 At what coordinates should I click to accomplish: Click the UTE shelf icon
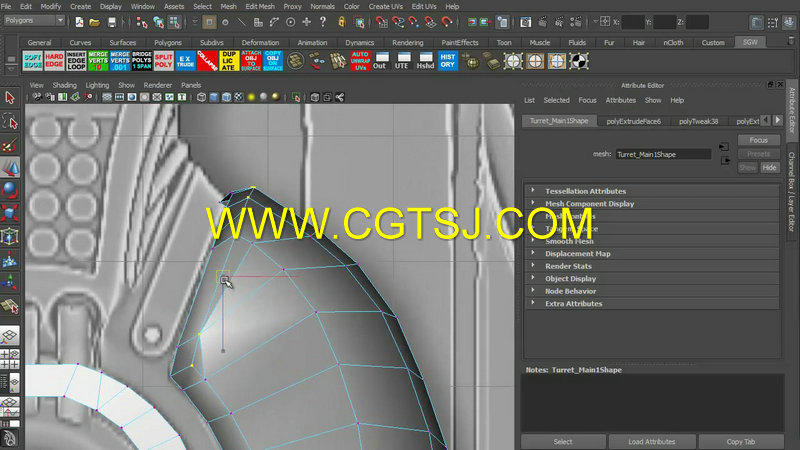point(402,61)
